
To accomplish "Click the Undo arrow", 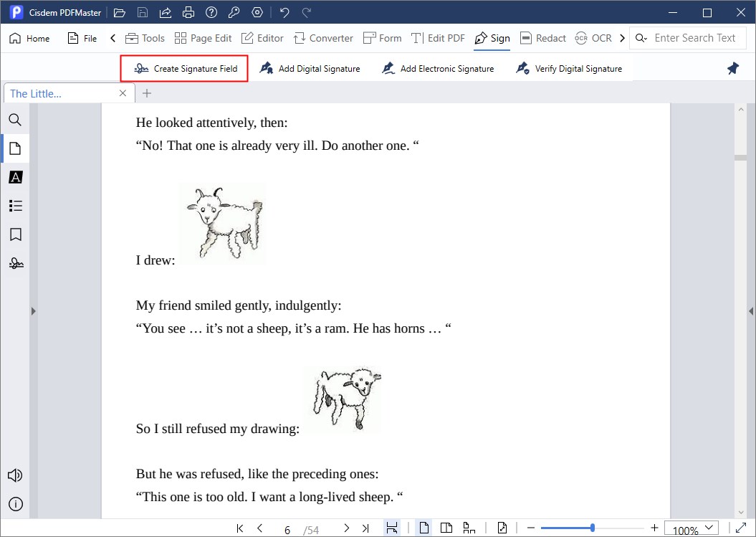I will click(x=284, y=12).
